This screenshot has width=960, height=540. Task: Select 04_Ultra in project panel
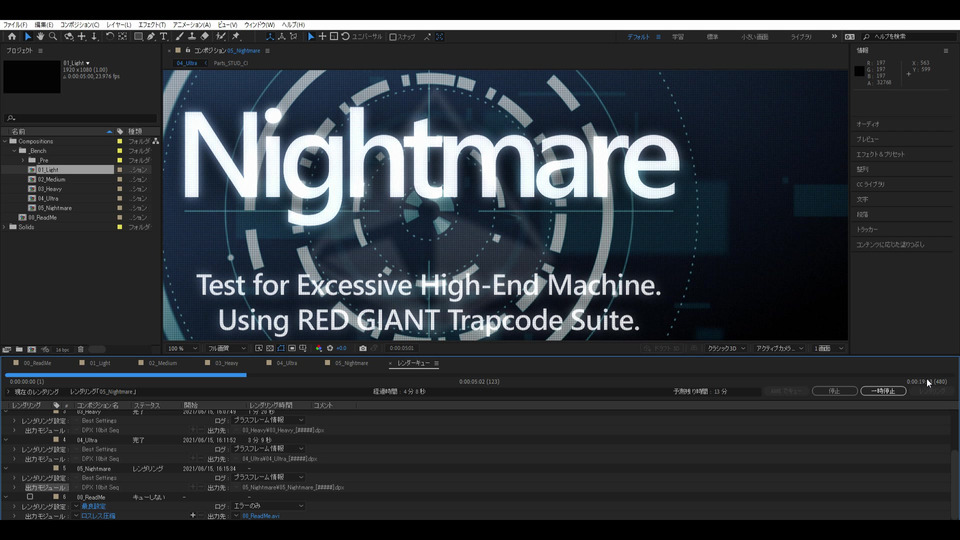(x=48, y=198)
